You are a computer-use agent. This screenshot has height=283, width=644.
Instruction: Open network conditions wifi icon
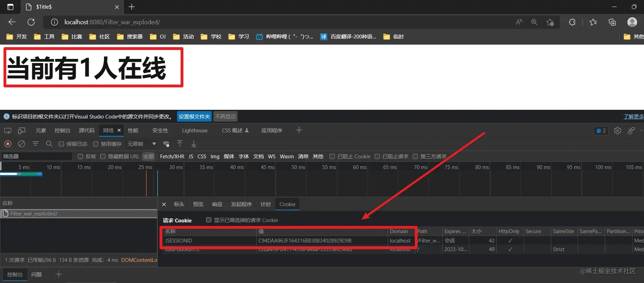coord(166,144)
